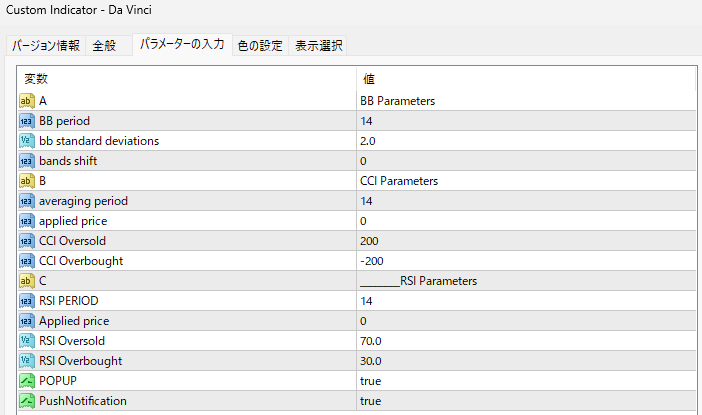The image size is (702, 415).
Task: Click the double icon beside RSI Overbought
Action: point(26,361)
